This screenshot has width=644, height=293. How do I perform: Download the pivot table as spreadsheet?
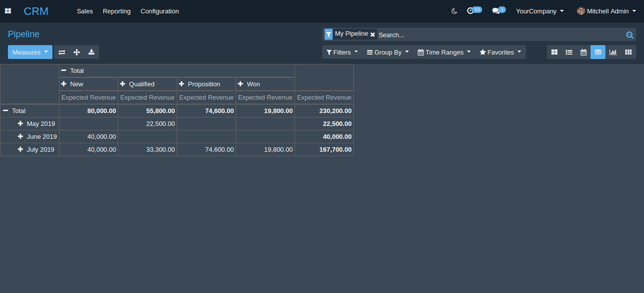pyautogui.click(x=92, y=52)
